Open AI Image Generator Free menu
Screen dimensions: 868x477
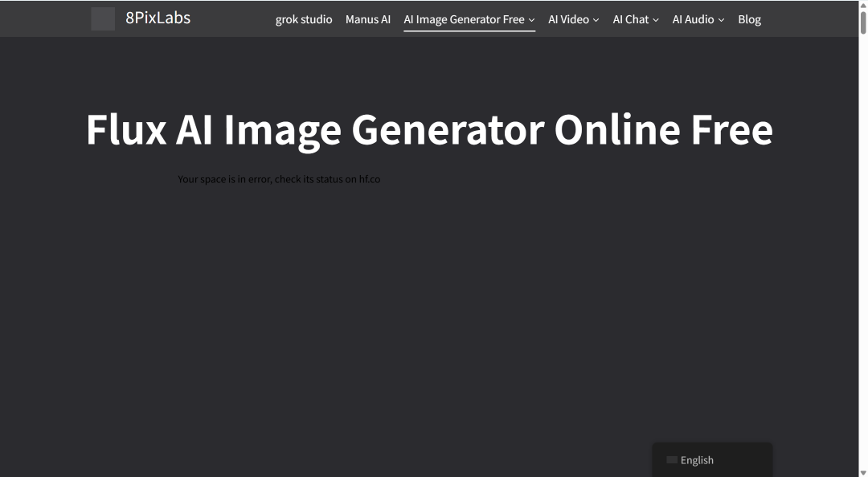tap(464, 19)
